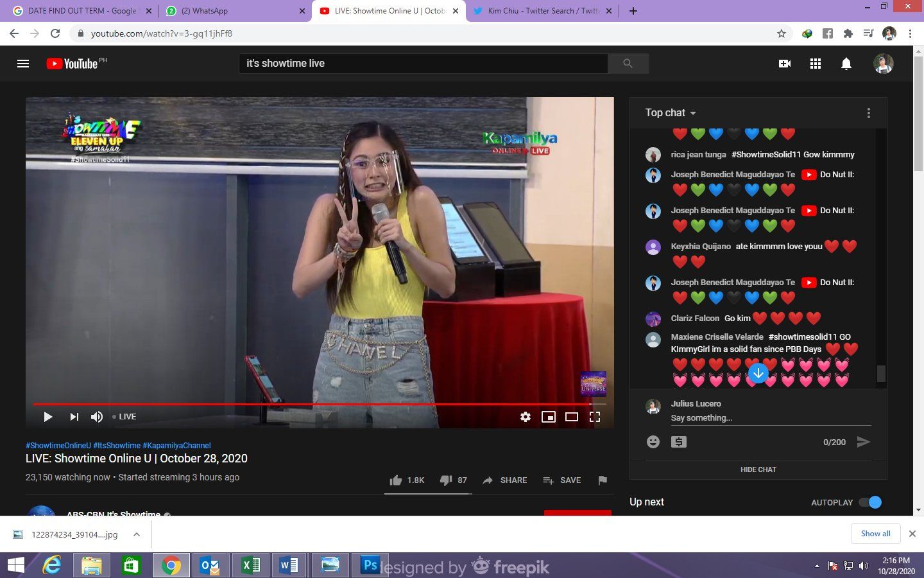Open downloaded 122874234 jpg file
The image size is (924, 578).
click(x=67, y=534)
